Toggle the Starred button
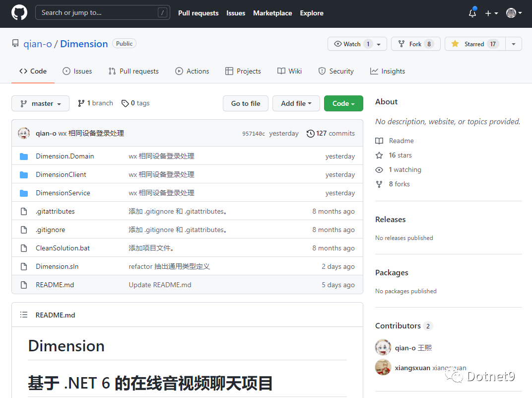The image size is (532, 398). pyautogui.click(x=475, y=44)
